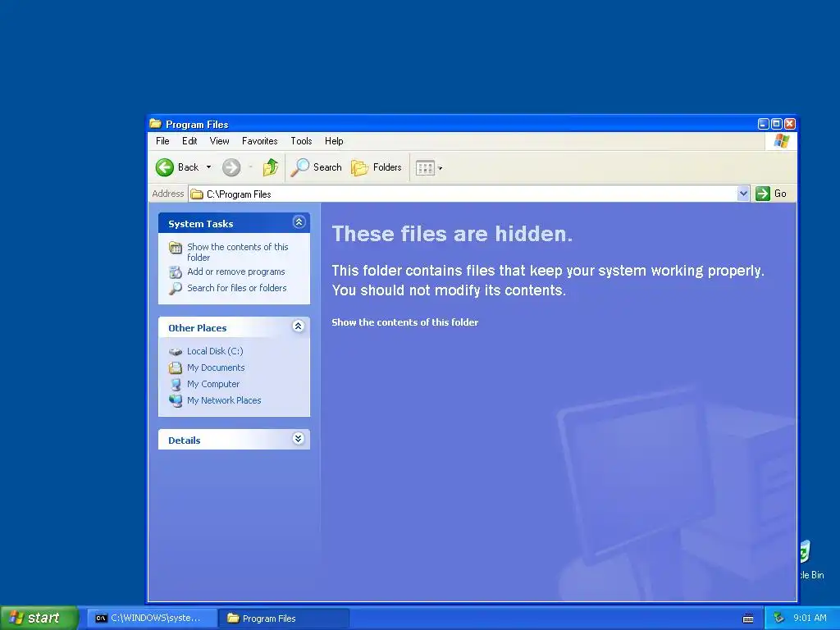Open the View menu

[219, 141]
